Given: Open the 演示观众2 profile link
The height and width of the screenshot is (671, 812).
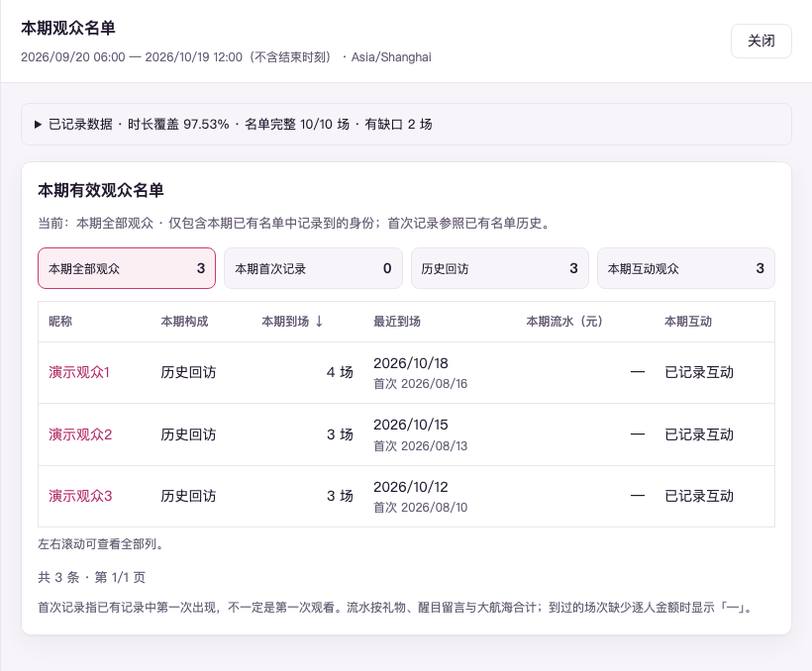Looking at the screenshot, I should [x=80, y=434].
